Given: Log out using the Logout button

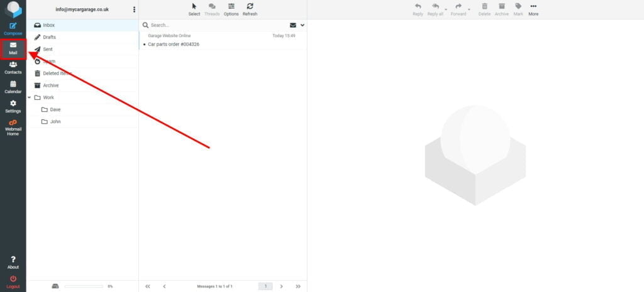Looking at the screenshot, I should pos(13,282).
